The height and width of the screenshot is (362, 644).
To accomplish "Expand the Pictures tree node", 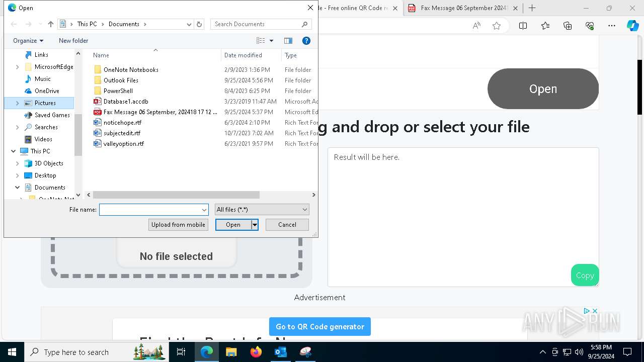I will tap(18, 103).
